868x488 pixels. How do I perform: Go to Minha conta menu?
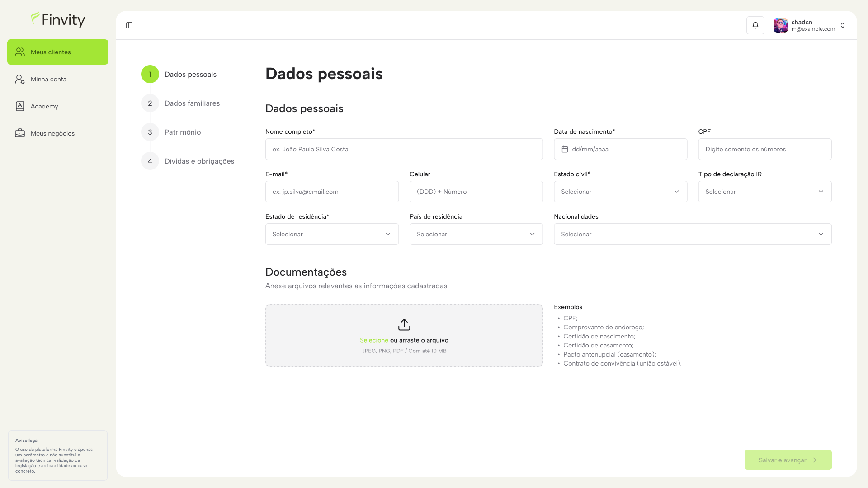[48, 79]
